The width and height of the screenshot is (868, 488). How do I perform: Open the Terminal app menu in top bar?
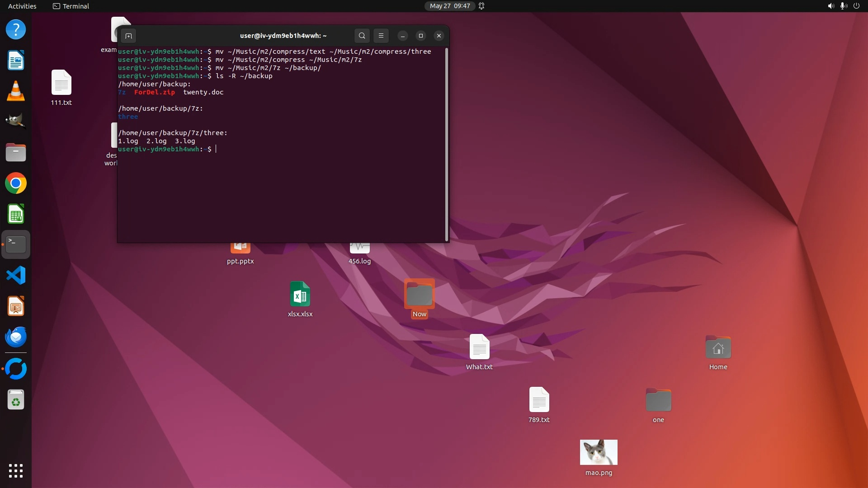(71, 6)
